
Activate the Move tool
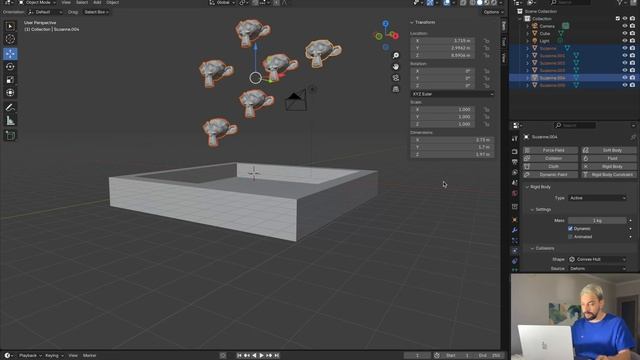click(x=10, y=53)
